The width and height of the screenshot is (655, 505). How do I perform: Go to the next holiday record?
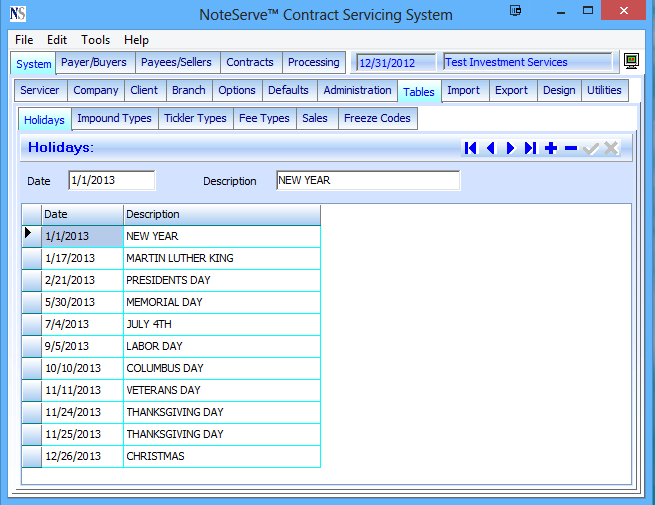point(510,148)
